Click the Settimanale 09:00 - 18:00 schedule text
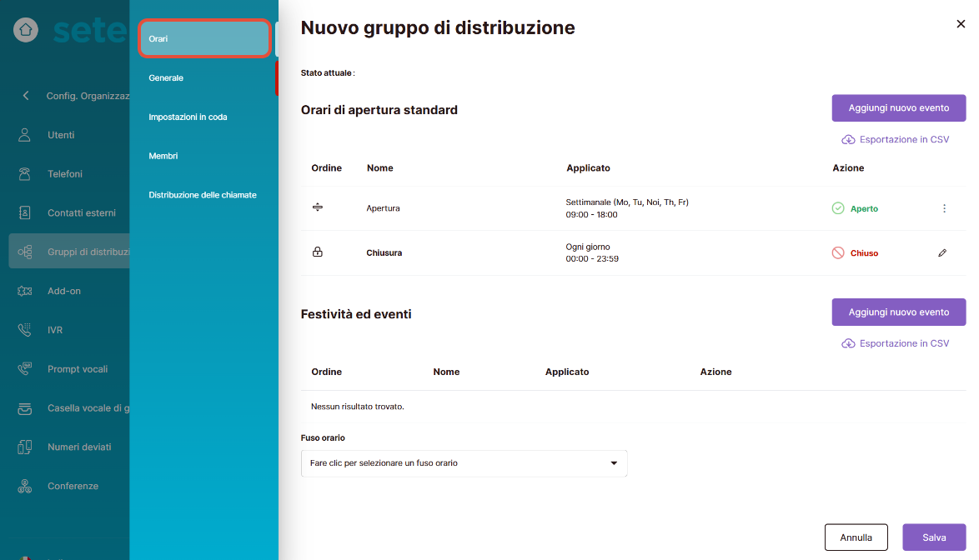Image resolution: width=979 pixels, height=560 pixels. point(627,208)
